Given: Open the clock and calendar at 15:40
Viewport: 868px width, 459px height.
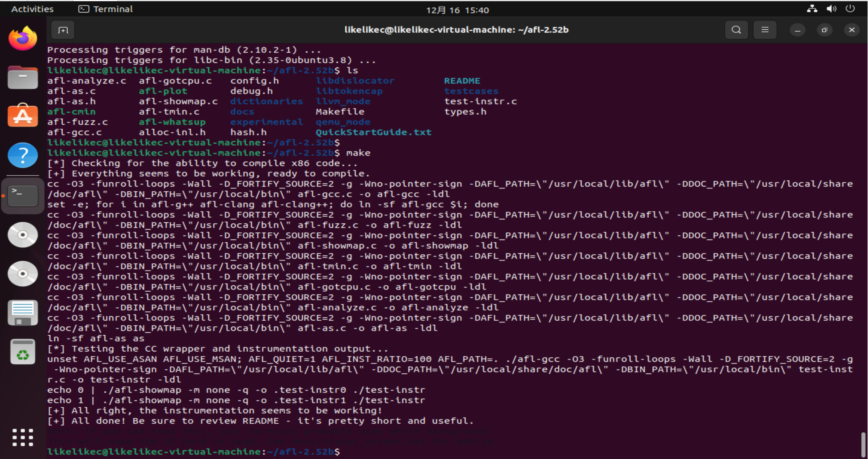Looking at the screenshot, I should tap(457, 10).
